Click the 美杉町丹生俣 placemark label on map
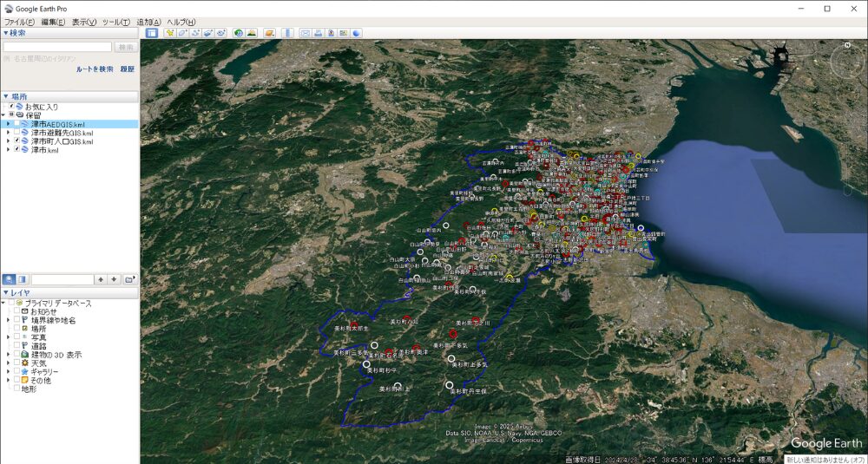868x464 pixels. 469,391
